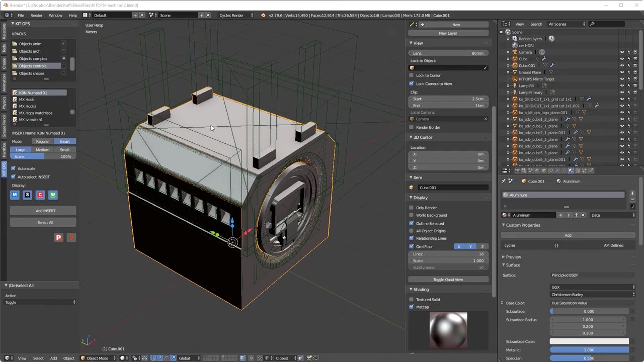Screen dimensions: 644x362
Task: Click the Render menu in the top bar
Action: (36, 15)
